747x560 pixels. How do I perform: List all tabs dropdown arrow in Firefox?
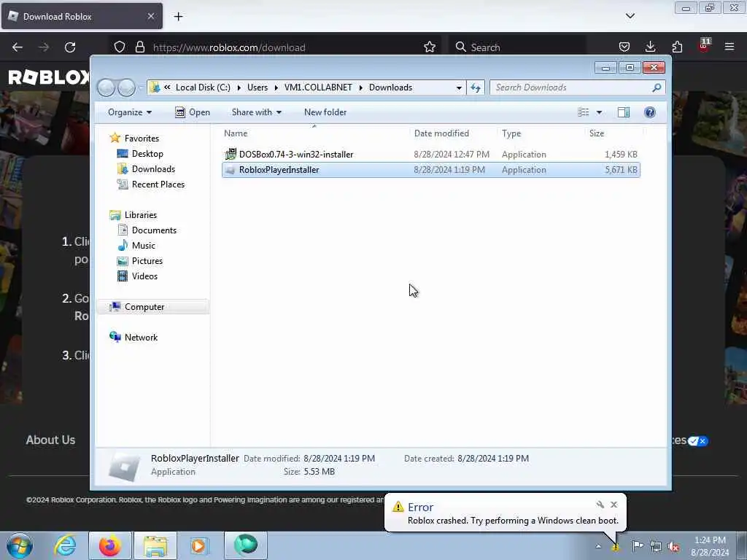click(630, 16)
